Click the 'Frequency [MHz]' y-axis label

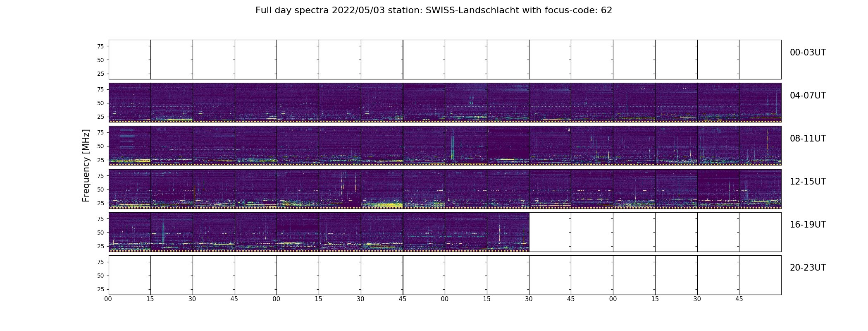point(86,165)
